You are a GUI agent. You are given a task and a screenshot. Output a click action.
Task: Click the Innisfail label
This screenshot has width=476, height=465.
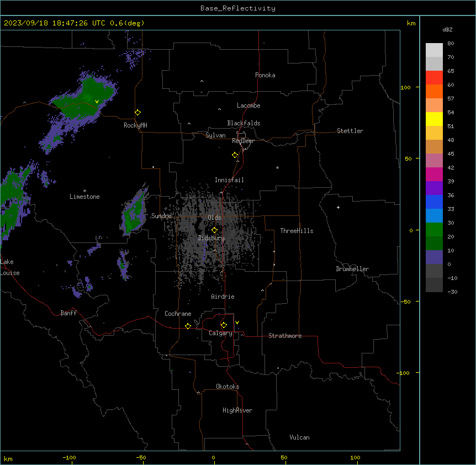229,180
